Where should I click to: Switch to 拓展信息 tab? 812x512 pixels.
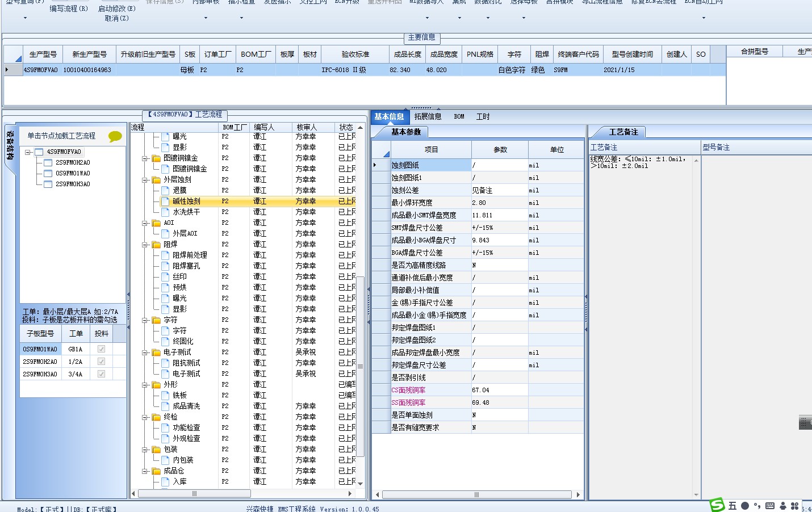(x=428, y=117)
